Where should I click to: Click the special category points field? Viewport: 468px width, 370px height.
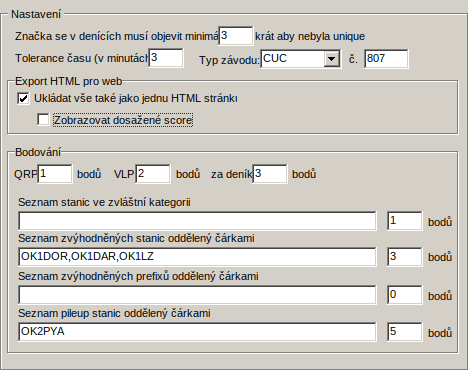405,221
